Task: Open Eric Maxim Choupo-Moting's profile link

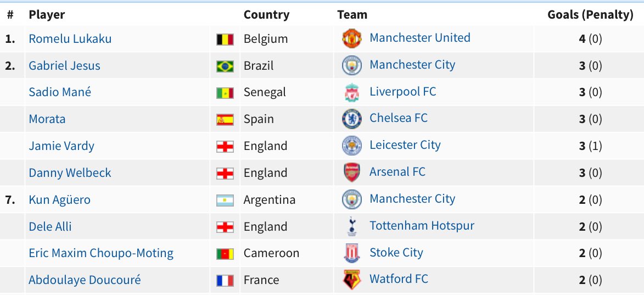Action: (101, 253)
